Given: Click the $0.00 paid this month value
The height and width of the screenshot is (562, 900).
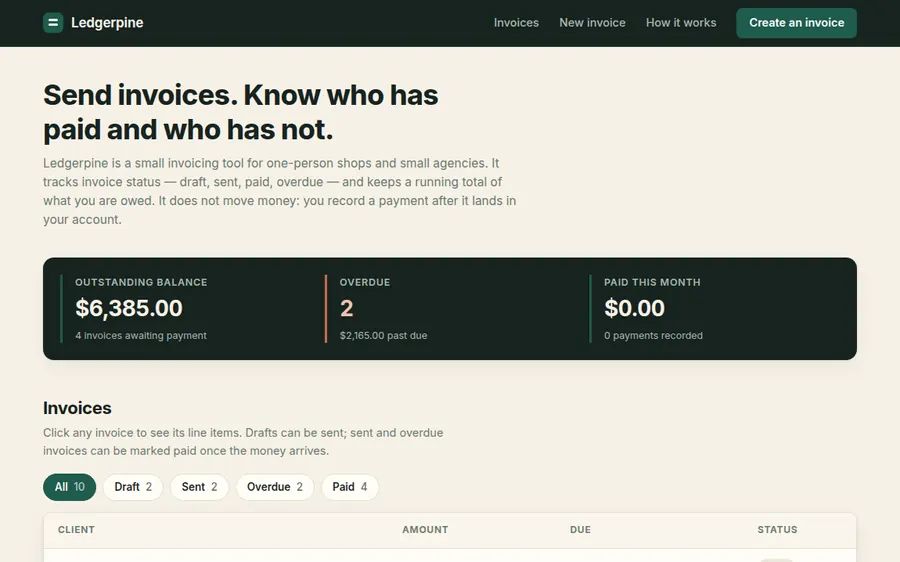Looking at the screenshot, I should [x=634, y=308].
